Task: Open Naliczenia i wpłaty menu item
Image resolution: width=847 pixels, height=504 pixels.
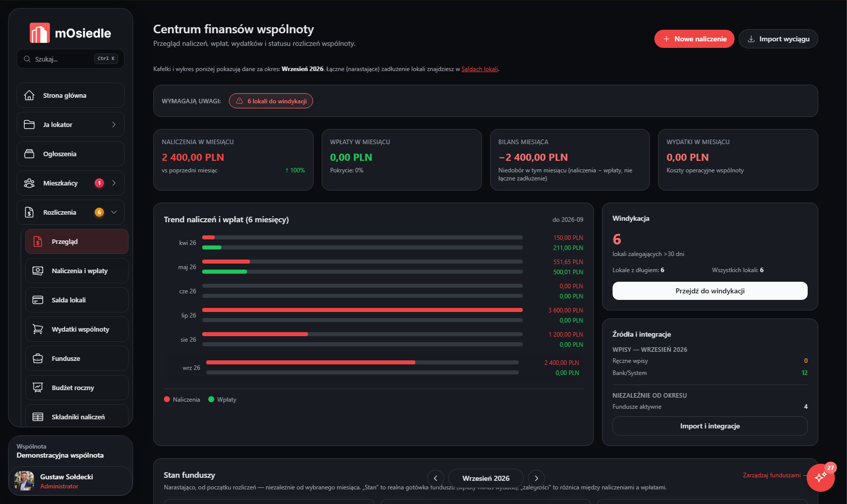Action: coord(77,271)
